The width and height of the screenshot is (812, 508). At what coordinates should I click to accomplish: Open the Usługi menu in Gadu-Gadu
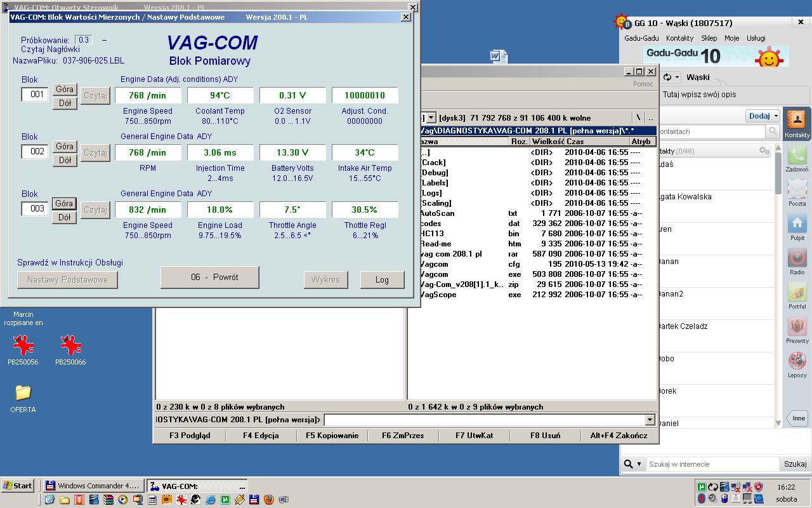coord(756,38)
